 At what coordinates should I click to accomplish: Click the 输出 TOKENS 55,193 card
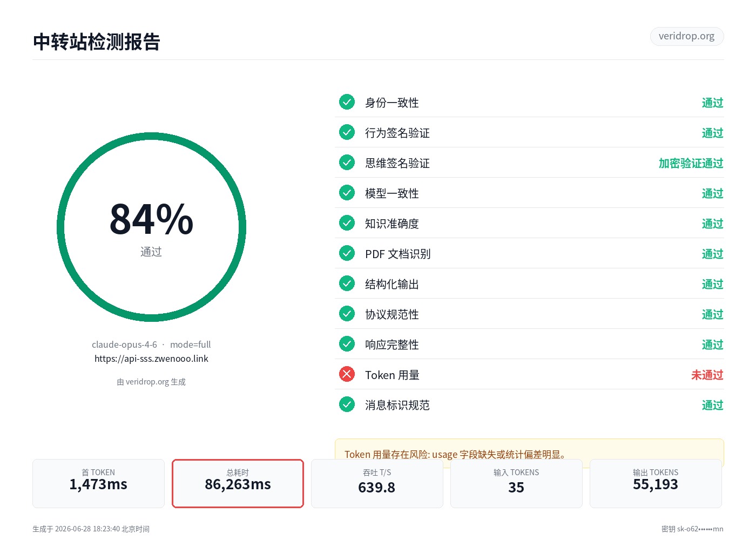(x=656, y=483)
